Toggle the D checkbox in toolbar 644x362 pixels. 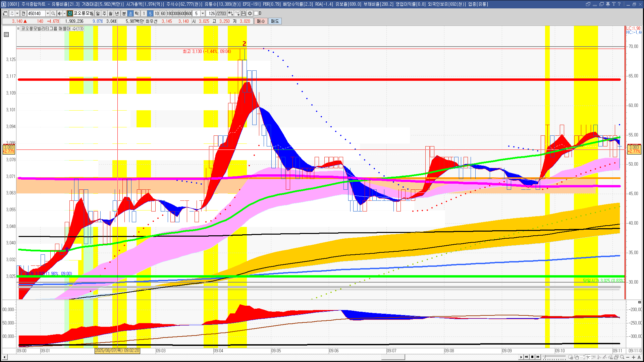(x=256, y=13)
